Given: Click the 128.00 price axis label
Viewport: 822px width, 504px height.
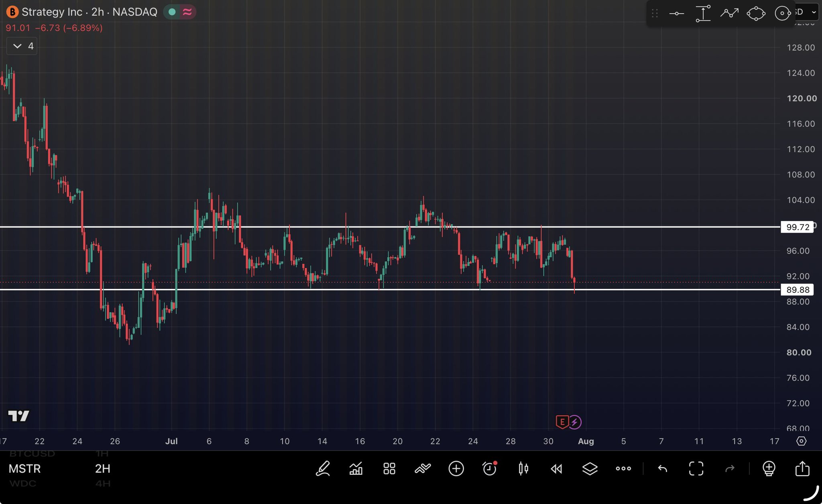Looking at the screenshot, I should (801, 47).
